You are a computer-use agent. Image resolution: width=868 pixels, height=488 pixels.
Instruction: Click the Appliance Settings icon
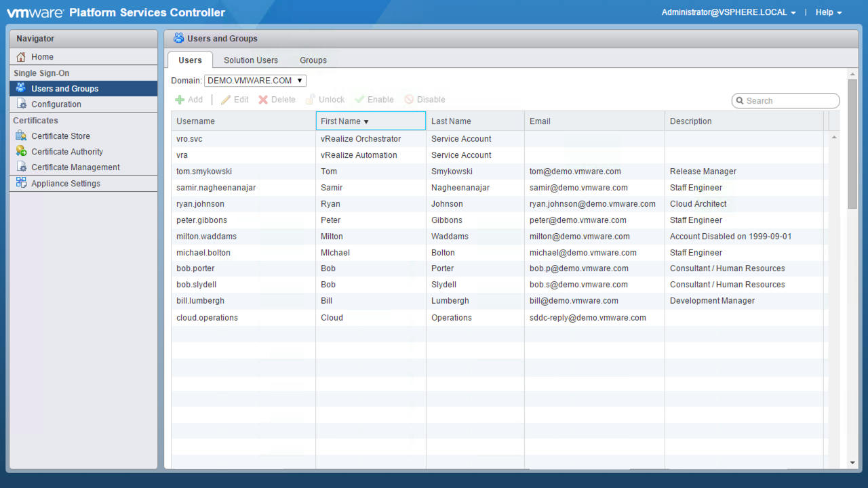[x=21, y=184]
